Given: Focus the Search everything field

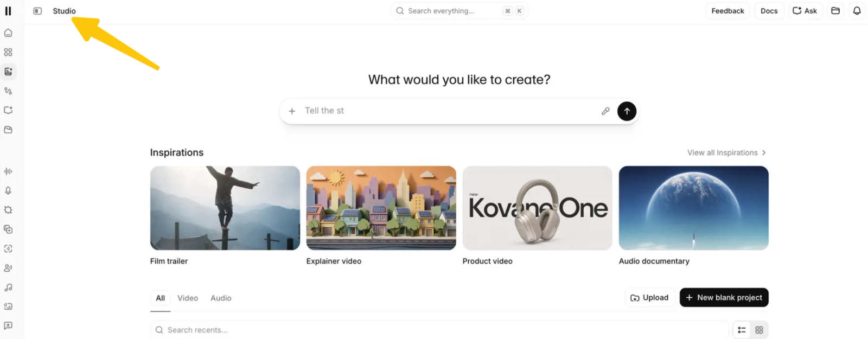Looking at the screenshot, I should pos(459,11).
